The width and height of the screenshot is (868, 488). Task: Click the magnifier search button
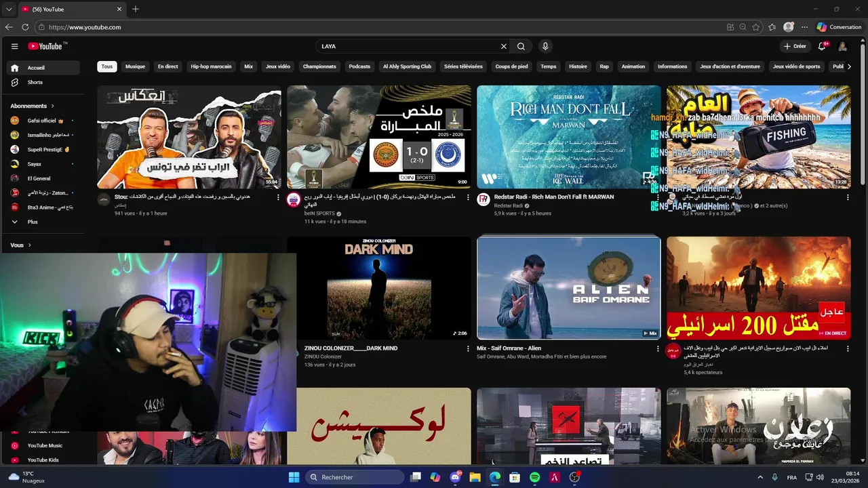pos(521,46)
